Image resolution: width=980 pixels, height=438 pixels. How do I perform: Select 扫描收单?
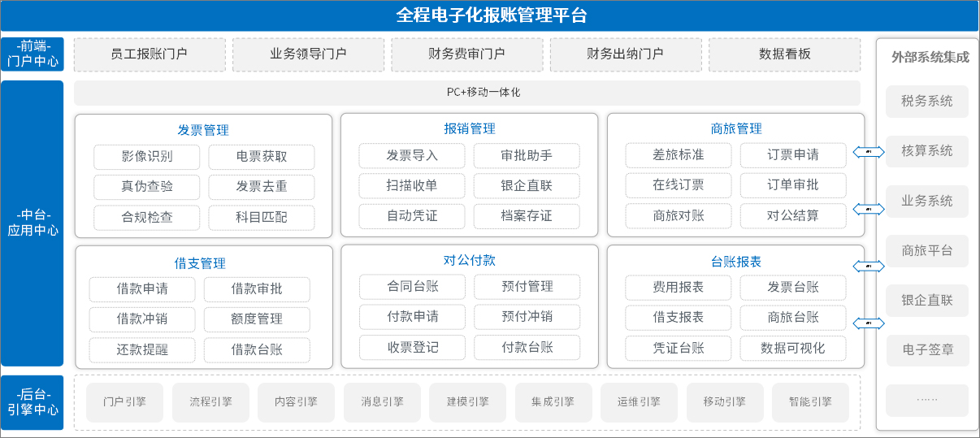[x=412, y=185]
